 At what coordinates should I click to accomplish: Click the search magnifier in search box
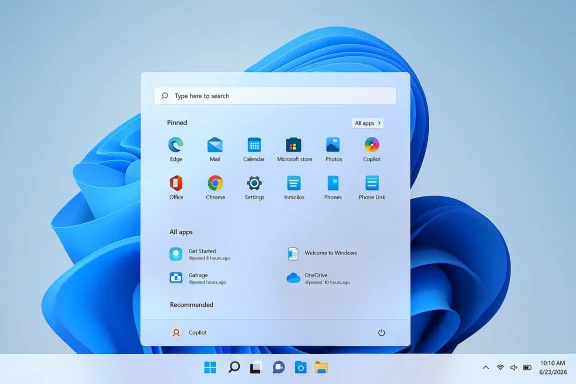coord(165,96)
